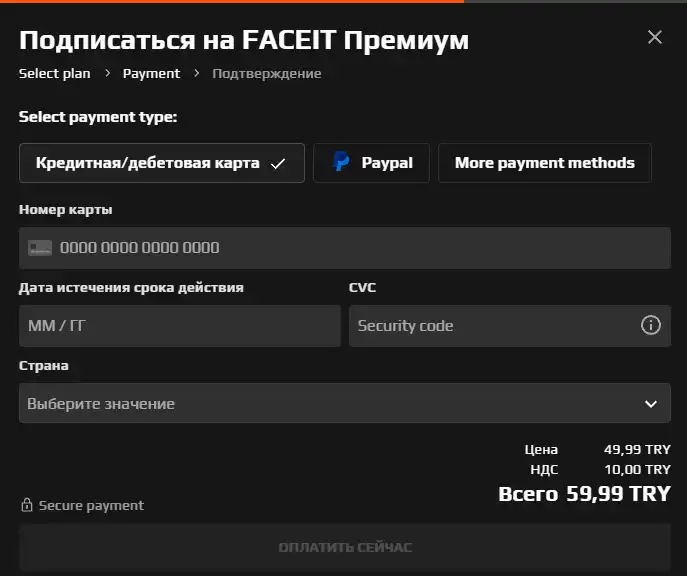Image resolution: width=687 pixels, height=576 pixels.
Task: Click the Secure payment lock icon
Action: click(27, 505)
